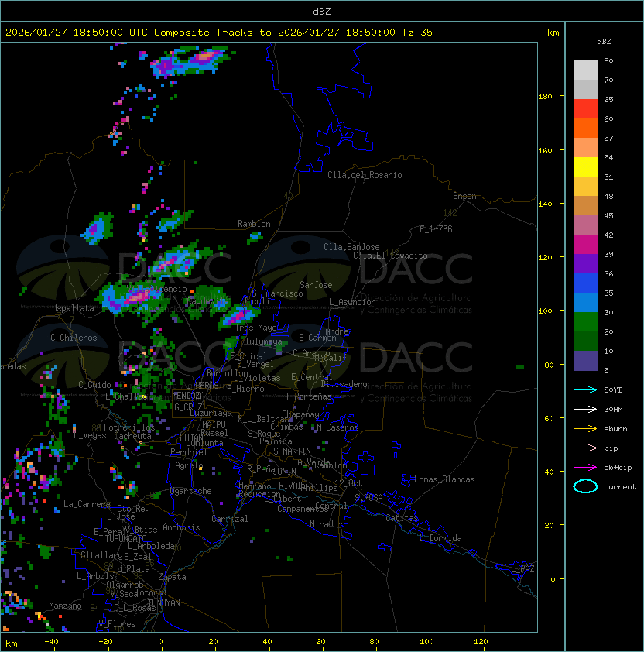
Task: Click the 'E_1-736' map label
Action: coord(436,229)
